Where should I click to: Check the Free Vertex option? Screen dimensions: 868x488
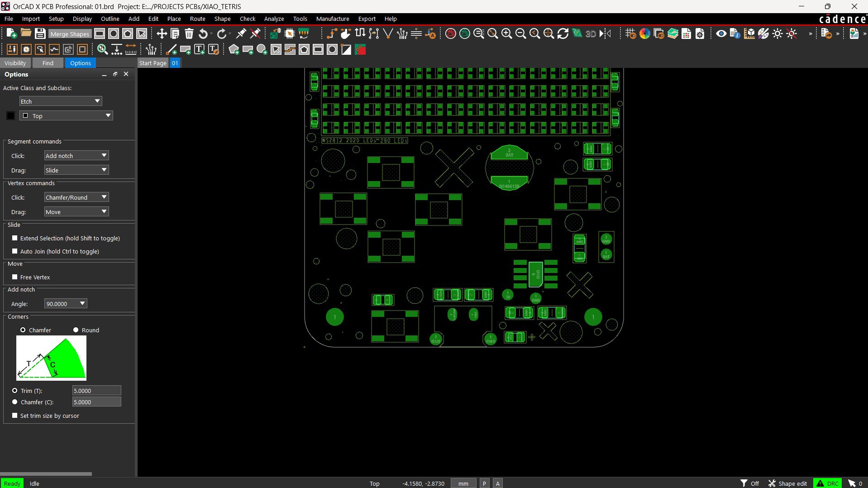tap(15, 277)
